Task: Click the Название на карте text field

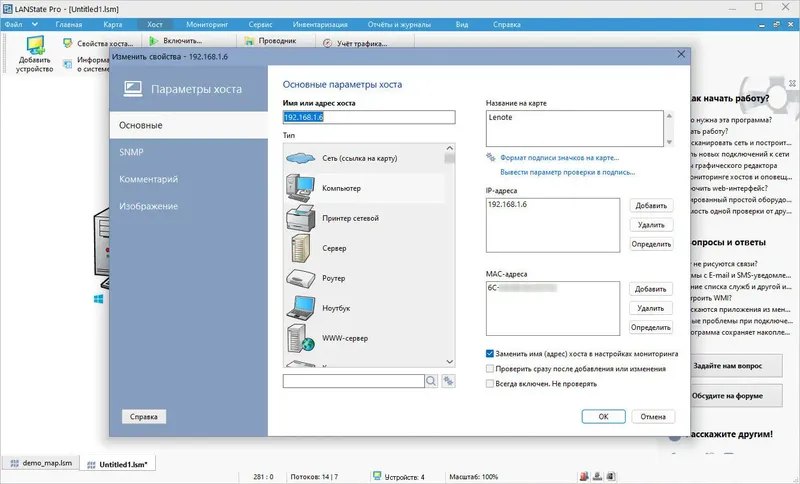Action: [575, 129]
